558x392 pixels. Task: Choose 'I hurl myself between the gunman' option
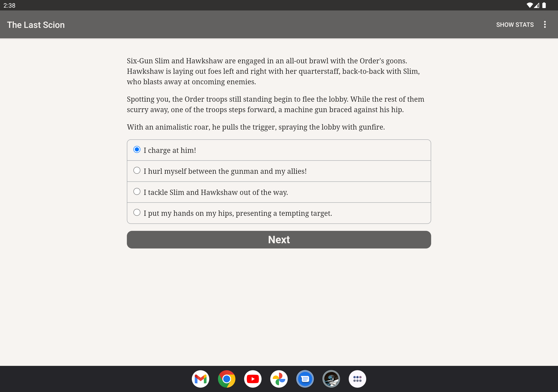[137, 171]
